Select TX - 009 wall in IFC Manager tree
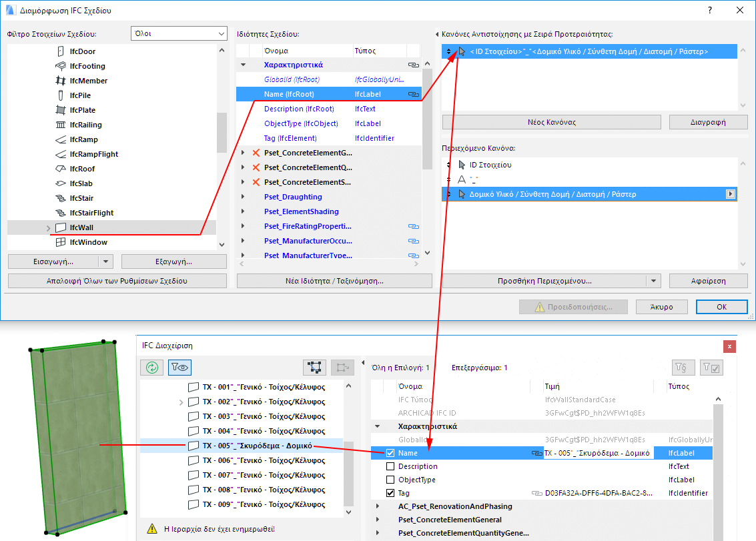 point(242,505)
